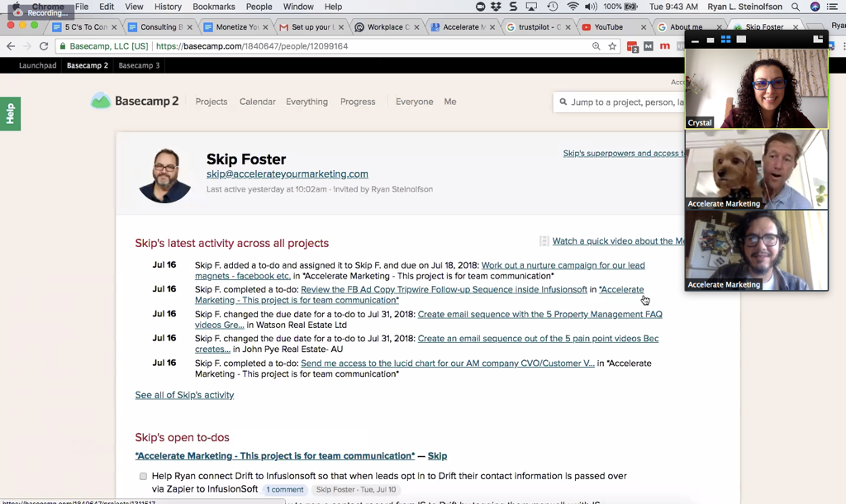Screen dimensions: 846x504
Task: Click Skip Foster's profile photo
Action: (x=165, y=175)
